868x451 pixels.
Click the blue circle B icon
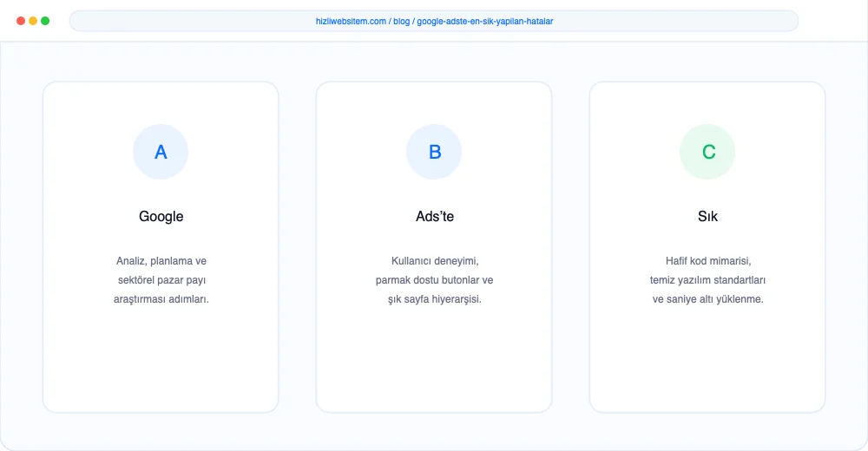[434, 152]
